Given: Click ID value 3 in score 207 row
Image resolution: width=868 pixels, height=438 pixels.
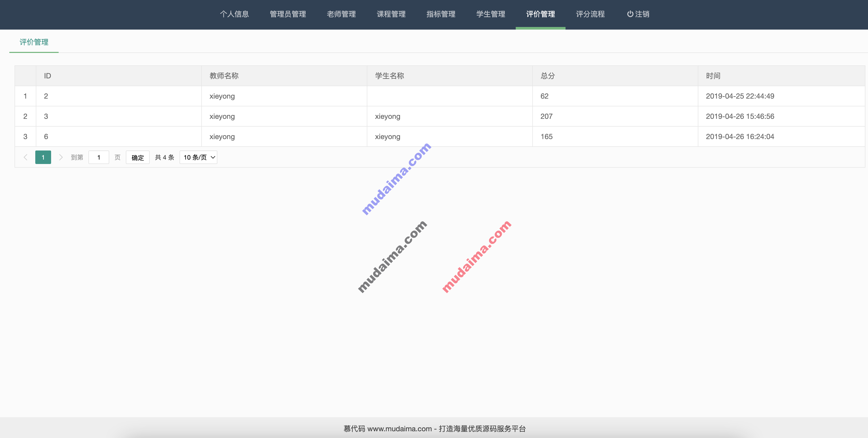Looking at the screenshot, I should 46,116.
